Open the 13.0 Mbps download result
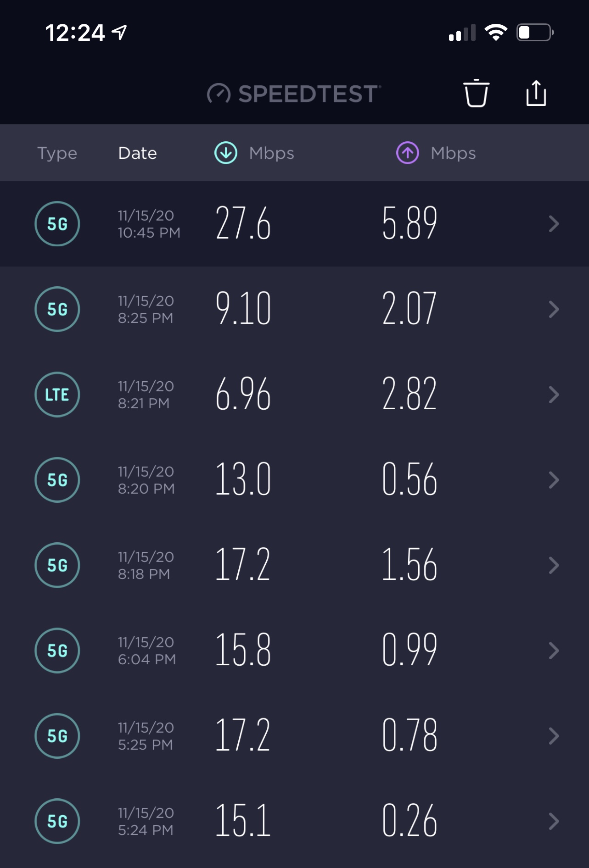The width and height of the screenshot is (589, 868). (x=243, y=479)
